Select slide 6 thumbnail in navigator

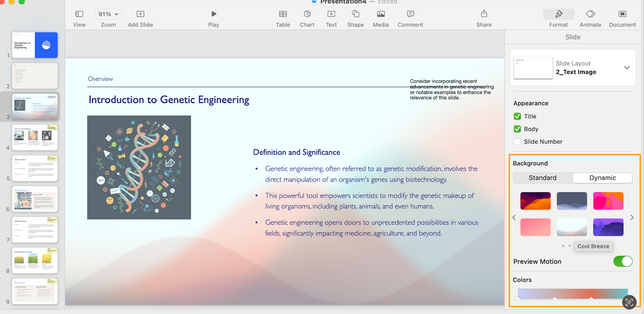point(35,199)
